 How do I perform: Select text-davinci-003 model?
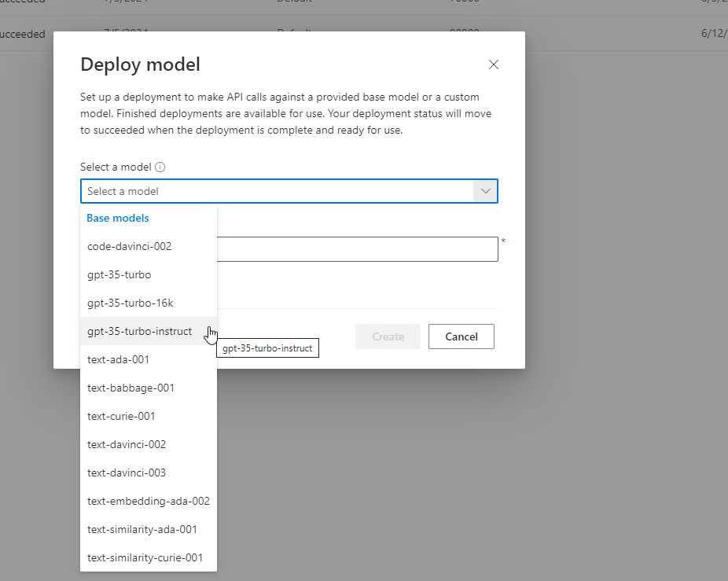point(149,473)
